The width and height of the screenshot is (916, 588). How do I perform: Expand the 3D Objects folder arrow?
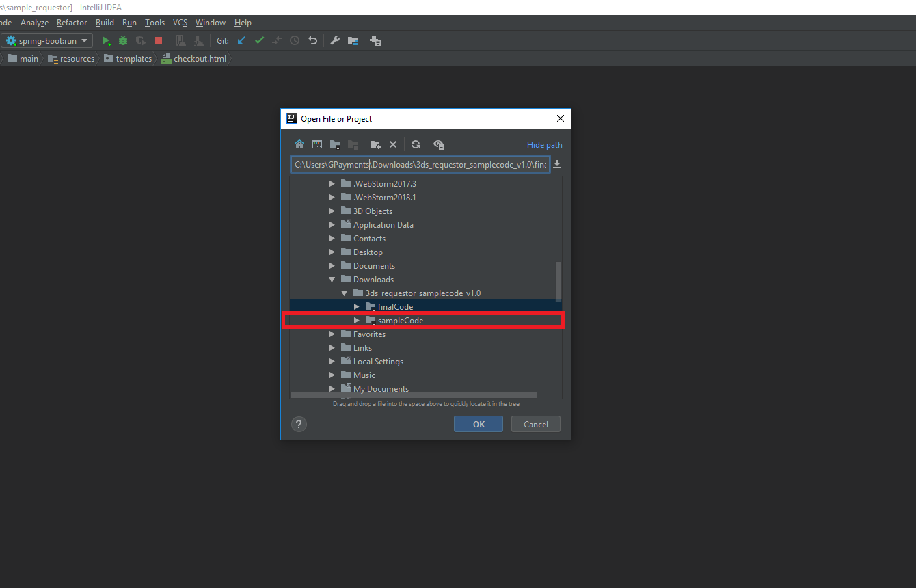[332, 211]
